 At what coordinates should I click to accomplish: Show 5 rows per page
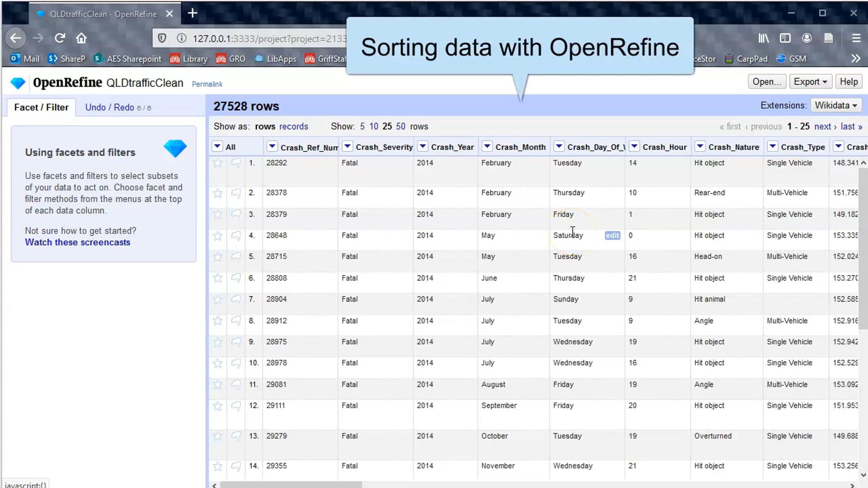click(x=362, y=127)
